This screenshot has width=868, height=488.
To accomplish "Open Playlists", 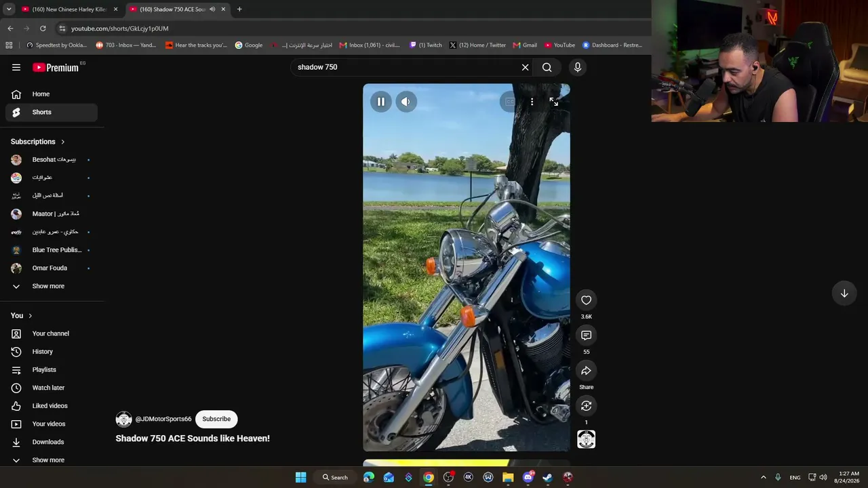I will (x=52, y=370).
